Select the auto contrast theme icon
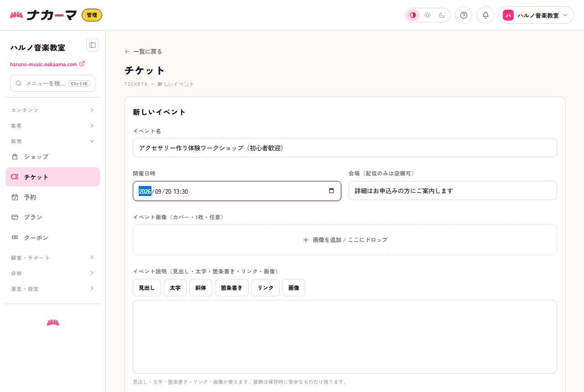The height and width of the screenshot is (392, 584). pyautogui.click(x=413, y=15)
